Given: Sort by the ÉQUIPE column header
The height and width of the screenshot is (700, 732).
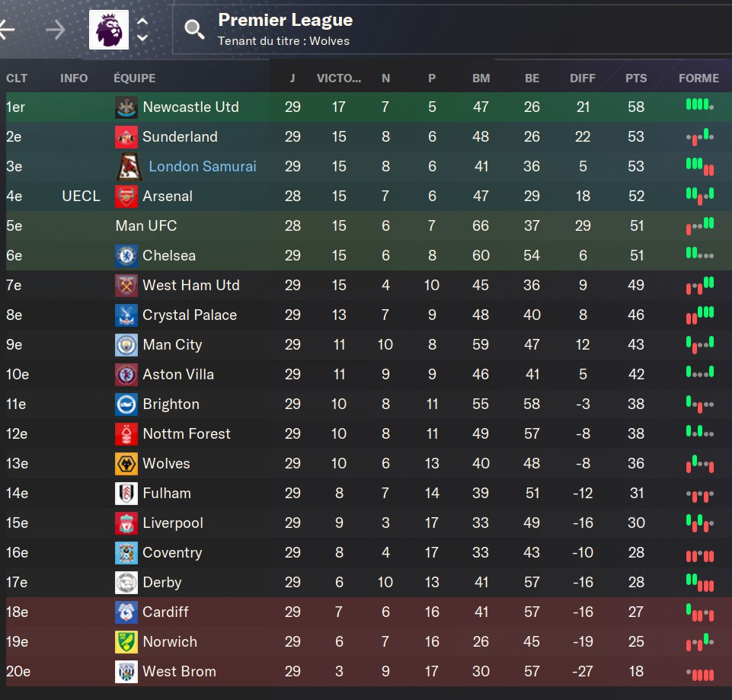Looking at the screenshot, I should pos(135,78).
